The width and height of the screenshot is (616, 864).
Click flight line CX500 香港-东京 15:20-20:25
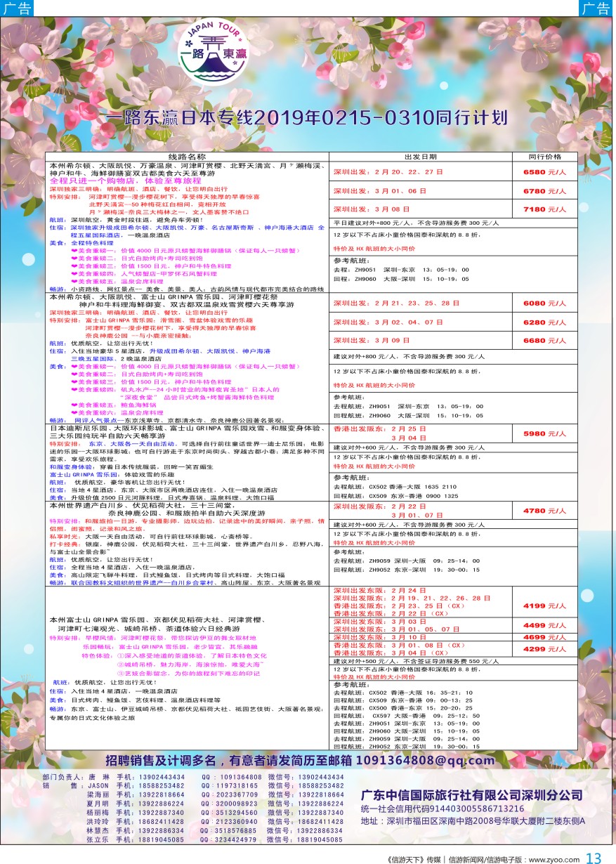(403, 707)
